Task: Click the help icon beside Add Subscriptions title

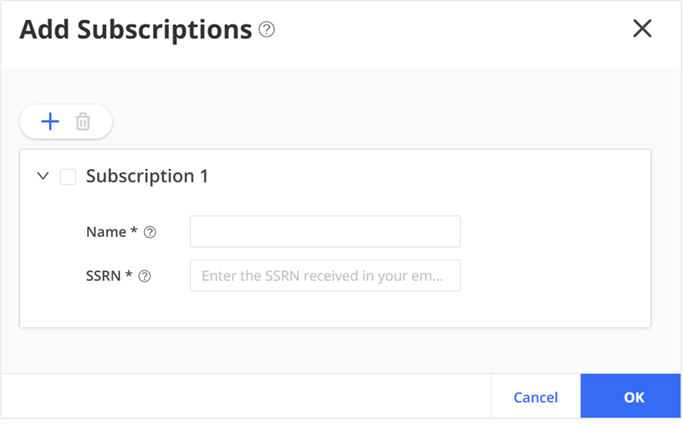Action: (266, 30)
